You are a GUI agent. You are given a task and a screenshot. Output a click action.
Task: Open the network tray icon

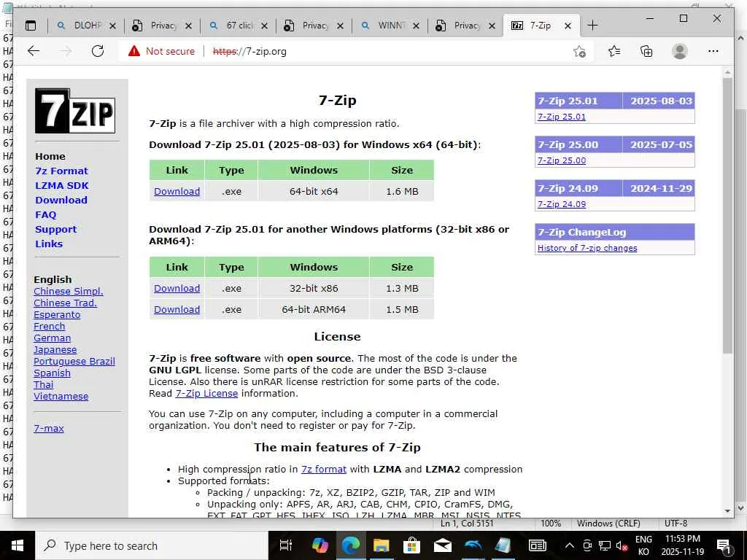tap(605, 545)
